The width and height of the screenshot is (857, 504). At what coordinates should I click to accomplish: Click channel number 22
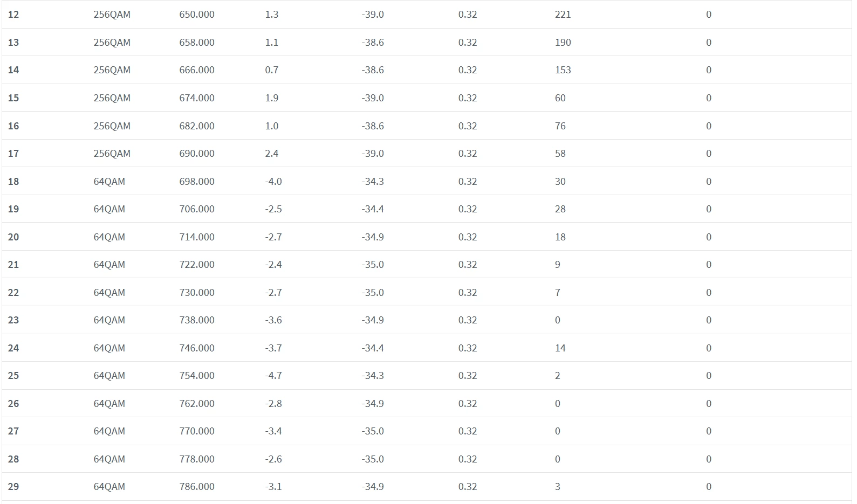coord(13,293)
